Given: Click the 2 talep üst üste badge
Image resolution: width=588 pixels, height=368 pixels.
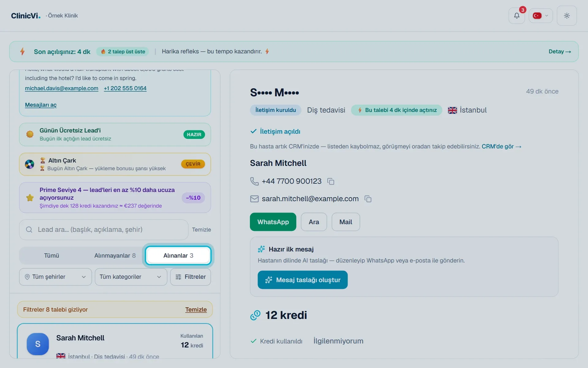Looking at the screenshot, I should click(123, 52).
